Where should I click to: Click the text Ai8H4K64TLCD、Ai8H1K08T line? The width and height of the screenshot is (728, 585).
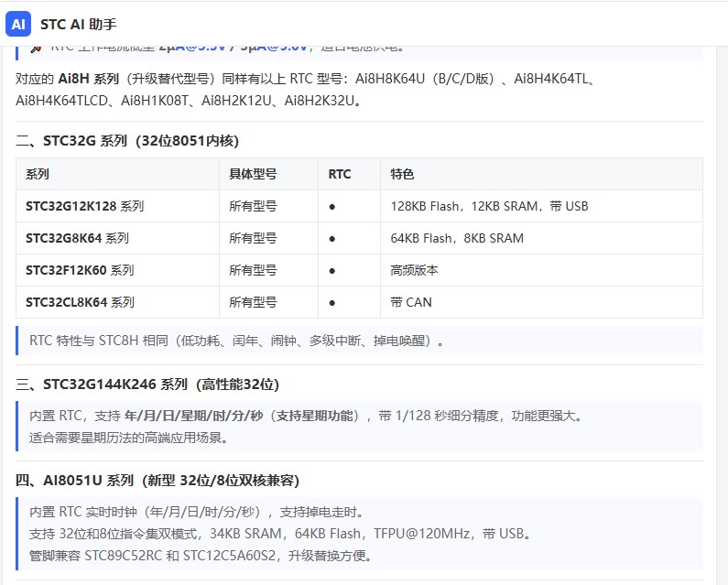click(x=189, y=101)
